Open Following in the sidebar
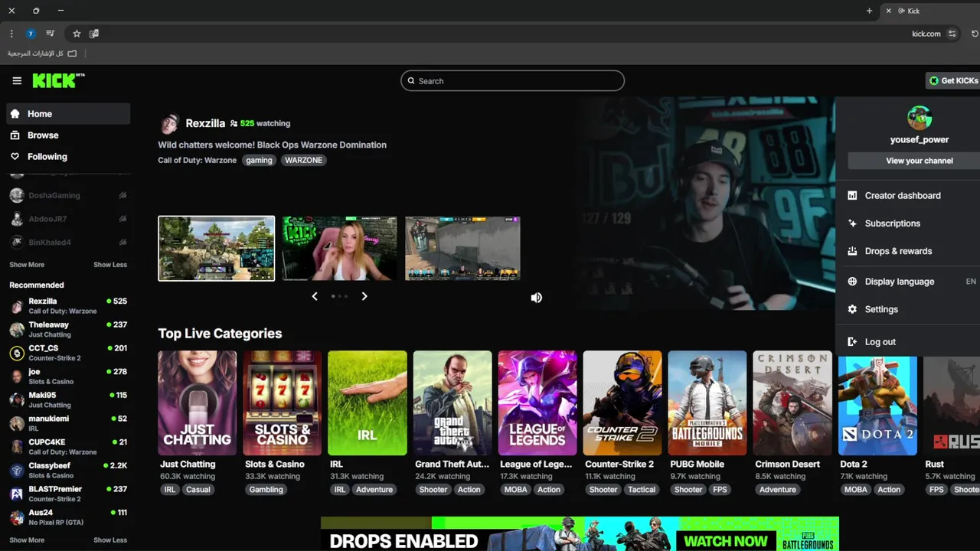 point(68,157)
